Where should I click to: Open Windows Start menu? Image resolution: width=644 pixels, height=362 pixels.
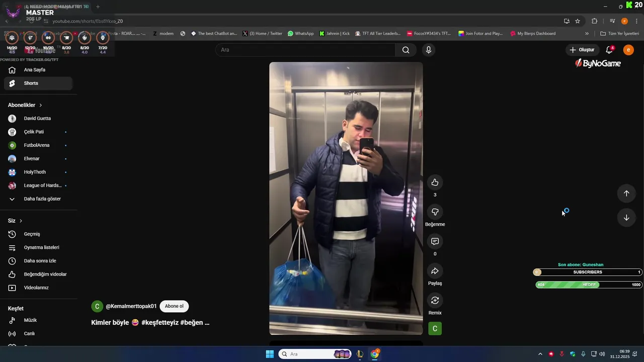[x=270, y=354]
